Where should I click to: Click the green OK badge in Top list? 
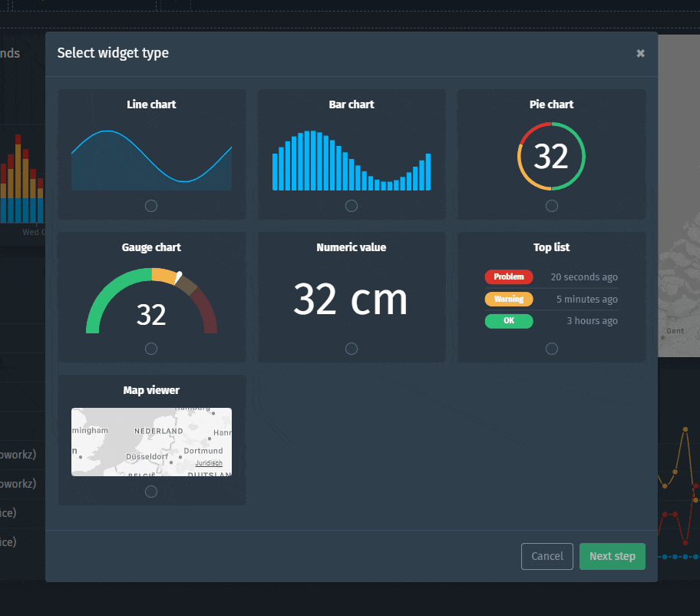509,321
